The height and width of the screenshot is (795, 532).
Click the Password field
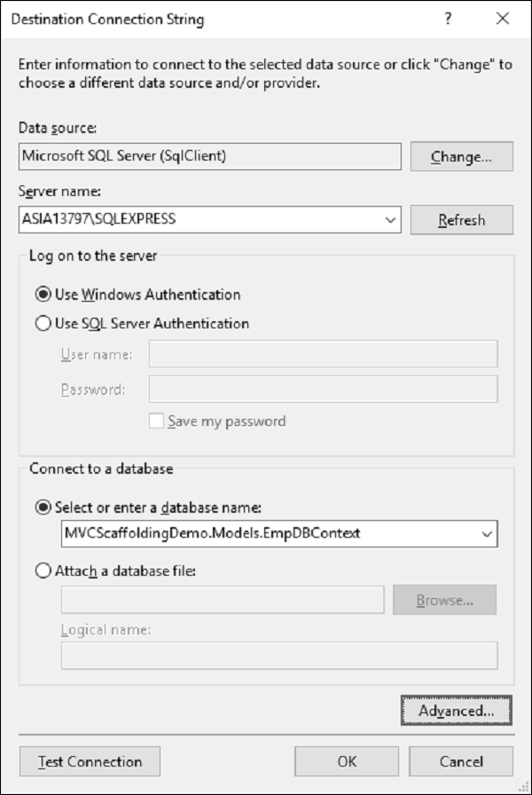click(323, 389)
